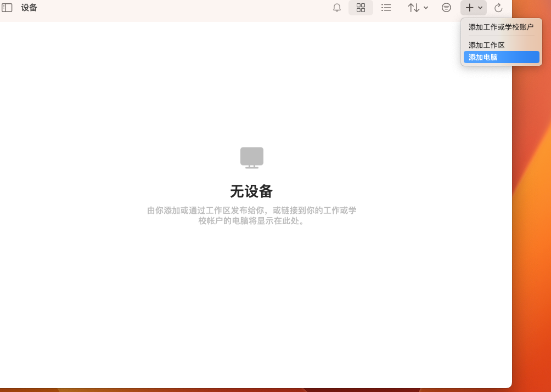
Task: Click the gray monitor placeholder icon
Action: click(252, 158)
